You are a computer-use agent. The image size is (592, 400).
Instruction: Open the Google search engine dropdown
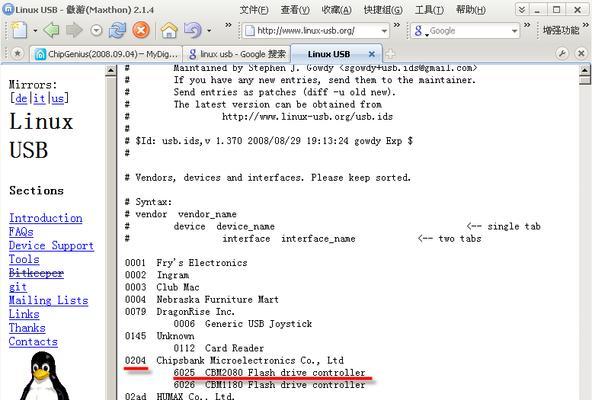514,31
